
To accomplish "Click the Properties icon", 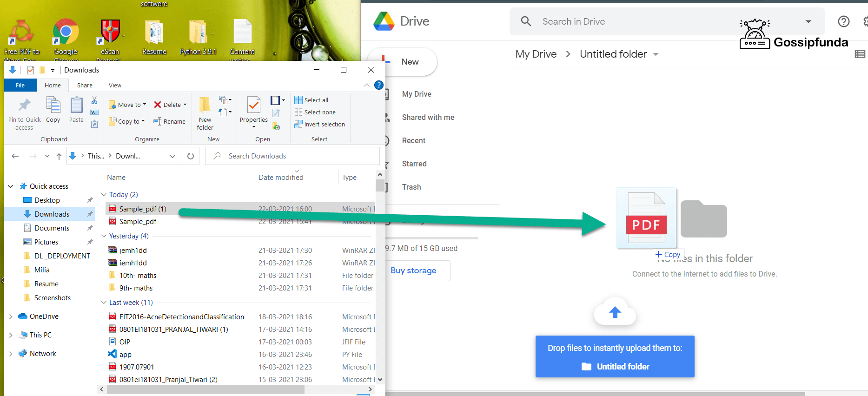I will 254,105.
